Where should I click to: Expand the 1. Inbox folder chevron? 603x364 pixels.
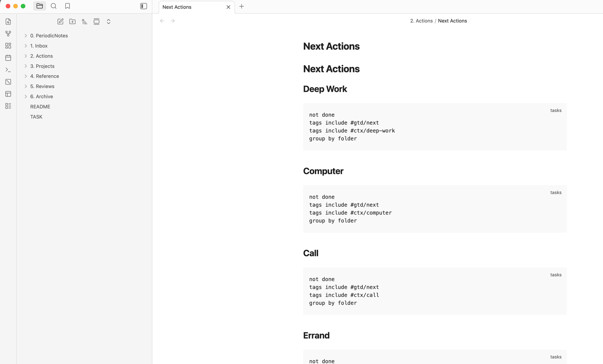click(26, 46)
